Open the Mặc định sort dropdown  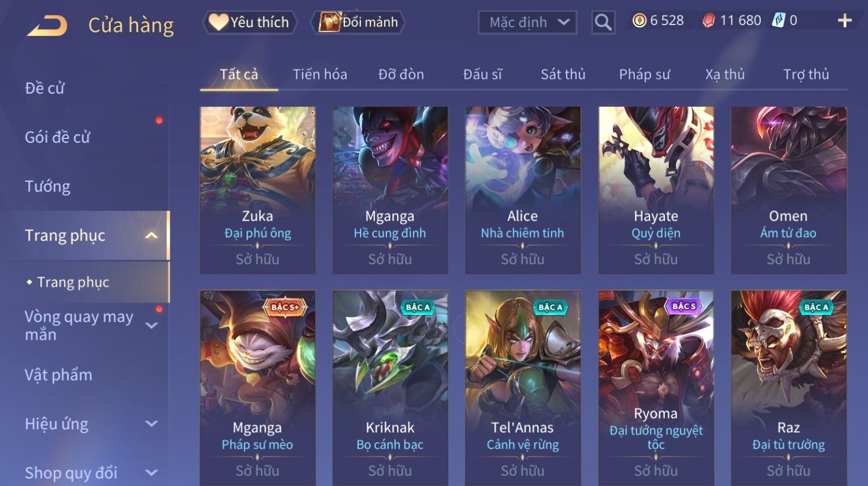click(x=528, y=23)
